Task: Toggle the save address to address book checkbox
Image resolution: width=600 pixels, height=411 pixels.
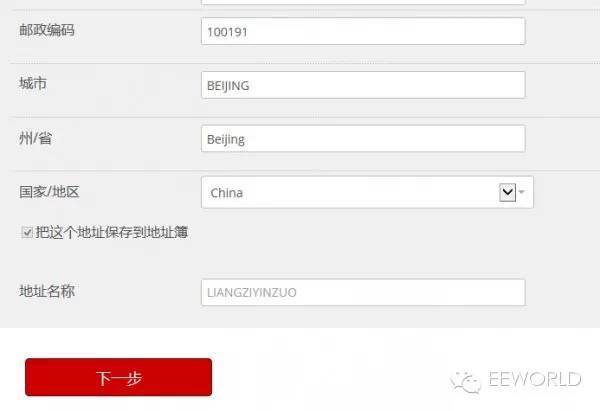Action: point(27,232)
